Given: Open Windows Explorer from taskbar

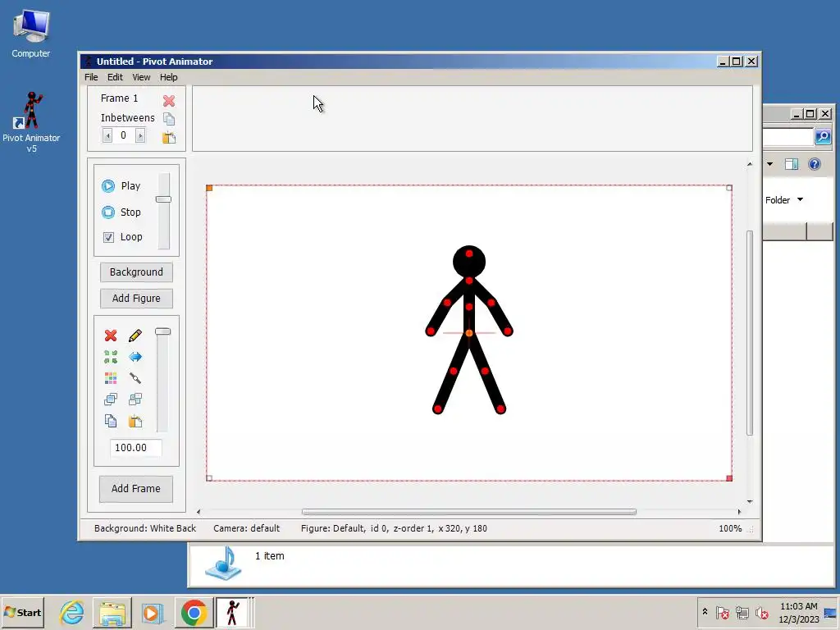Looking at the screenshot, I should [x=112, y=612].
